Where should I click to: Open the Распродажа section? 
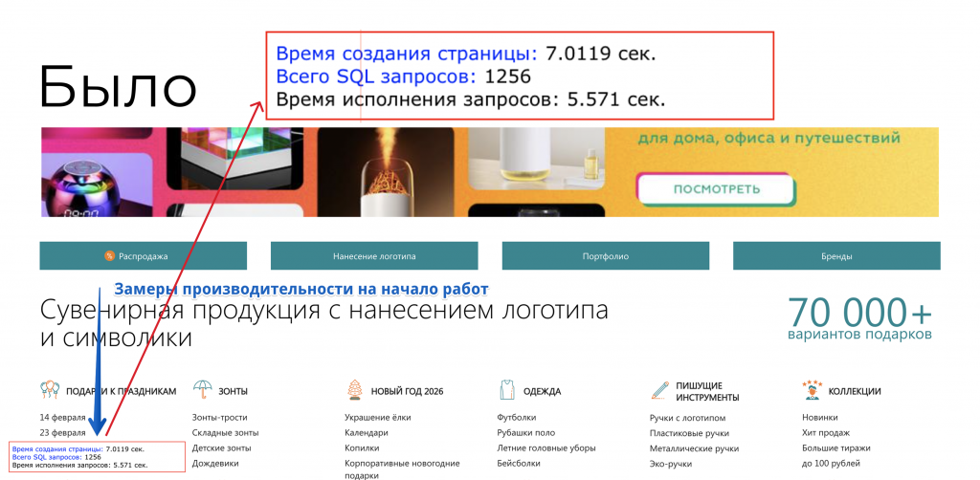pyautogui.click(x=144, y=256)
